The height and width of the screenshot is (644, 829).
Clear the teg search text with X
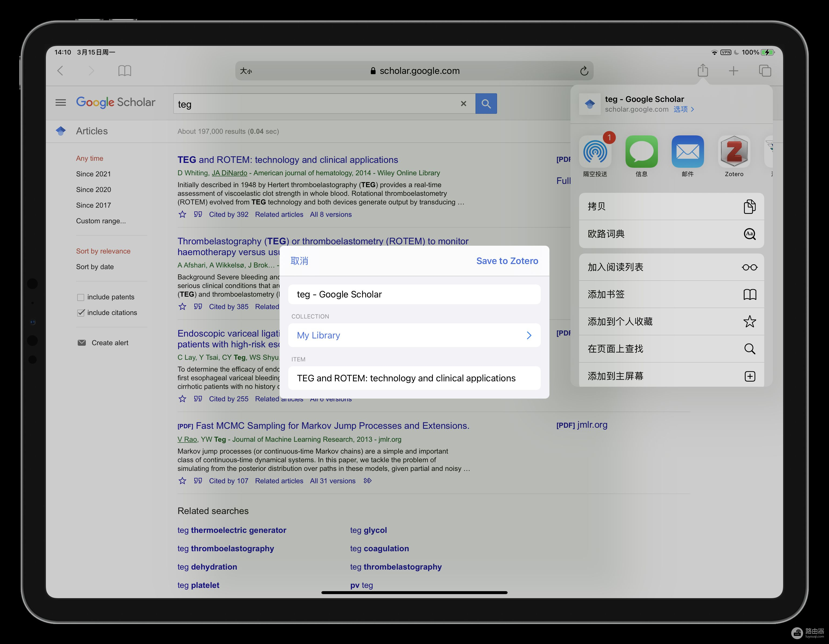(x=463, y=104)
